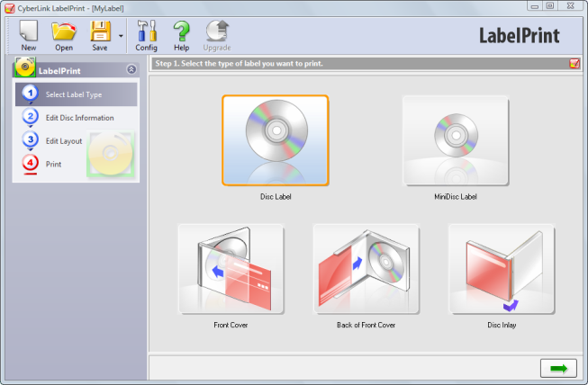The image size is (588, 385).
Task: Click the LabelPrint disc icon in sidebar header
Action: [24, 67]
